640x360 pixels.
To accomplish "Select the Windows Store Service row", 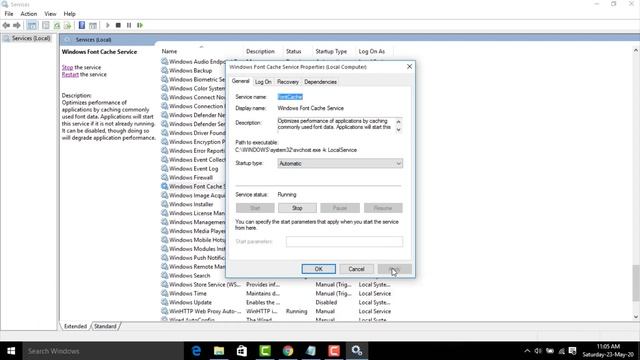I will coord(276,284).
